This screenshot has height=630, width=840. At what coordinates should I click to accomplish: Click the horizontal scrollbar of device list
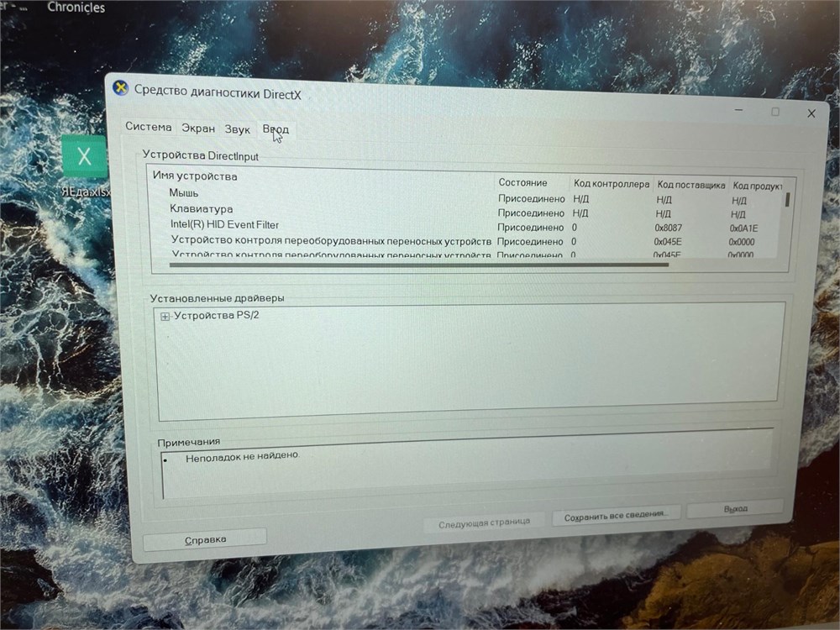pos(419,265)
